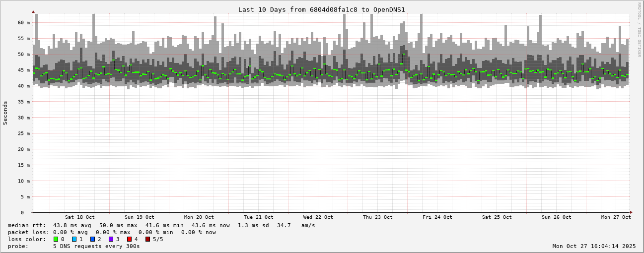Click the 'Wed 22 Oct' date label

pyautogui.click(x=318, y=217)
